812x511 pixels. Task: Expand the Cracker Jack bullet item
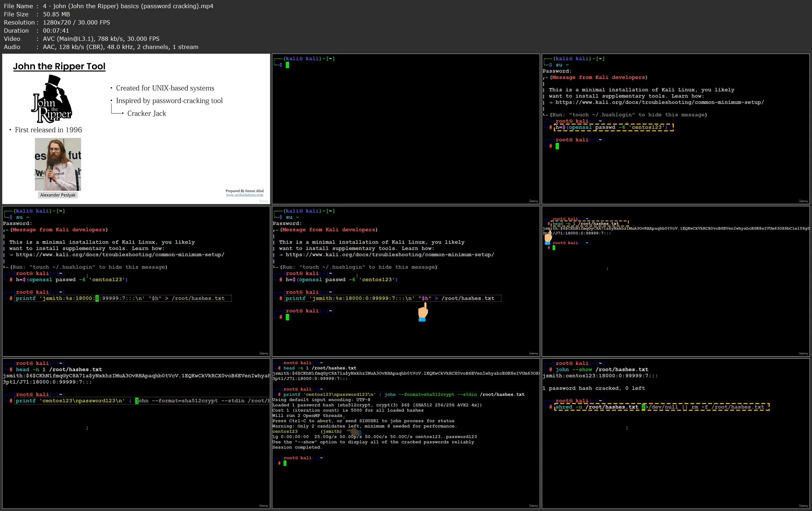coord(146,113)
